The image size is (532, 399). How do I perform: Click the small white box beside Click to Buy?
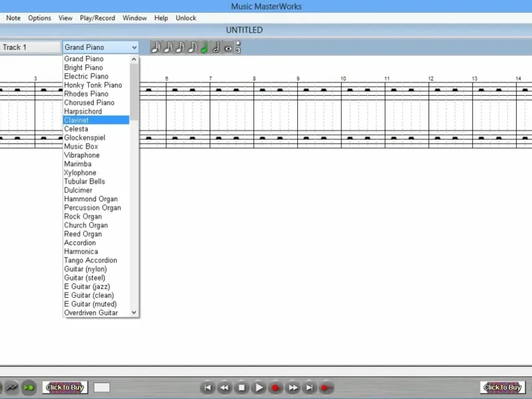102,387
